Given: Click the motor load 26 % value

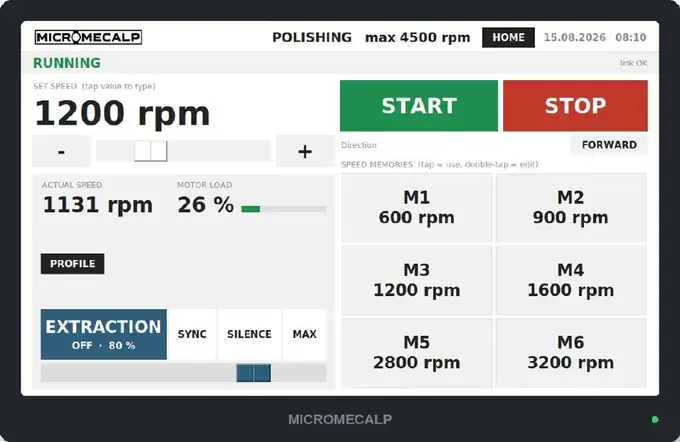Looking at the screenshot, I should [x=206, y=205].
